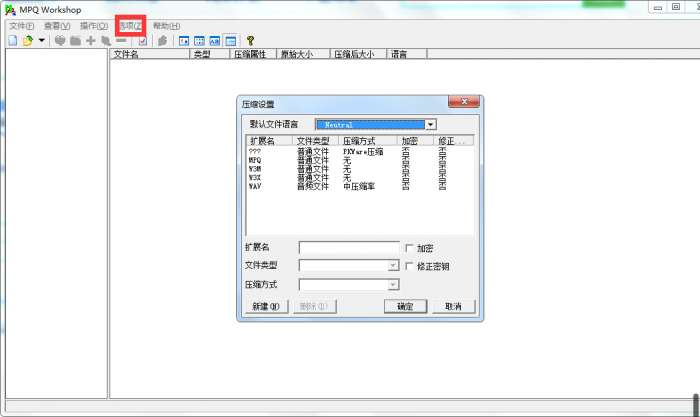Click the 加密 column header in dialog
Viewport: 700px width, 417px height.
416,141
